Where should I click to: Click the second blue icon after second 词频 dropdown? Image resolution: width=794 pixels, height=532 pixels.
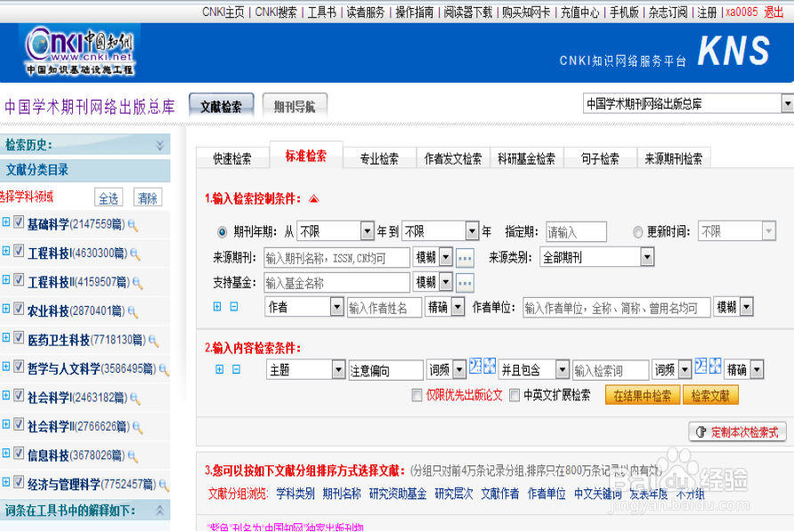pyautogui.click(x=715, y=366)
